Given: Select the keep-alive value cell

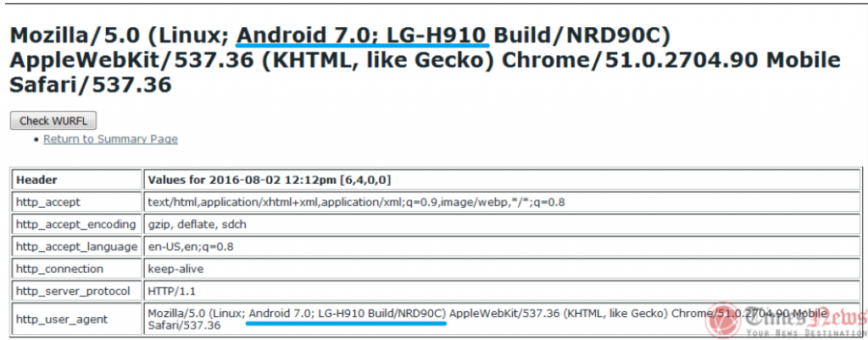Looking at the screenshot, I should tap(501, 269).
